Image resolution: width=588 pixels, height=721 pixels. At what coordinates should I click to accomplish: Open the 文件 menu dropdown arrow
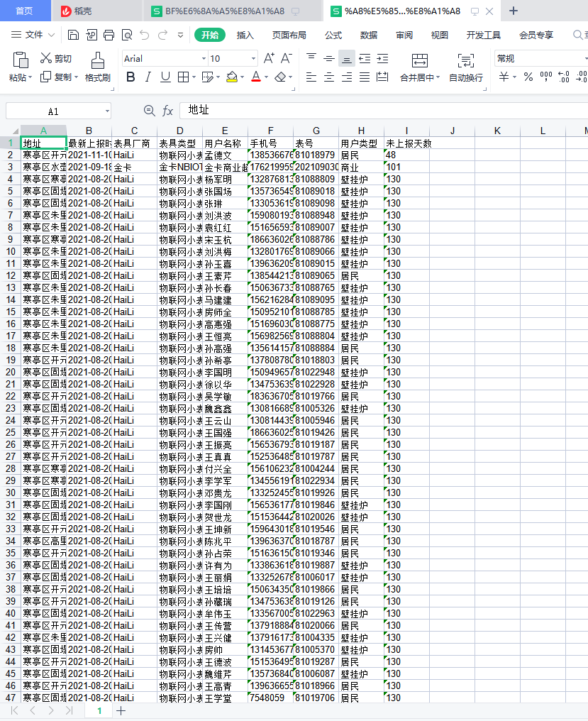52,35
